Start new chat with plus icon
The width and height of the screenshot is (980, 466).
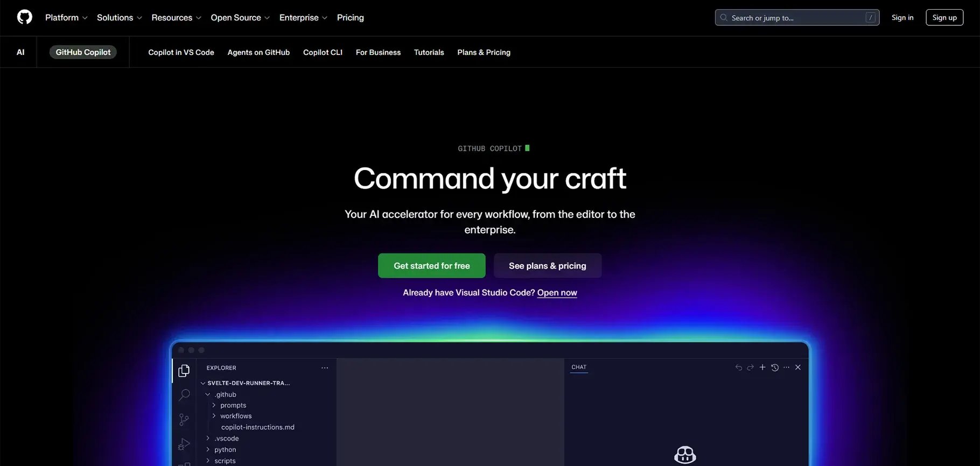(x=762, y=368)
